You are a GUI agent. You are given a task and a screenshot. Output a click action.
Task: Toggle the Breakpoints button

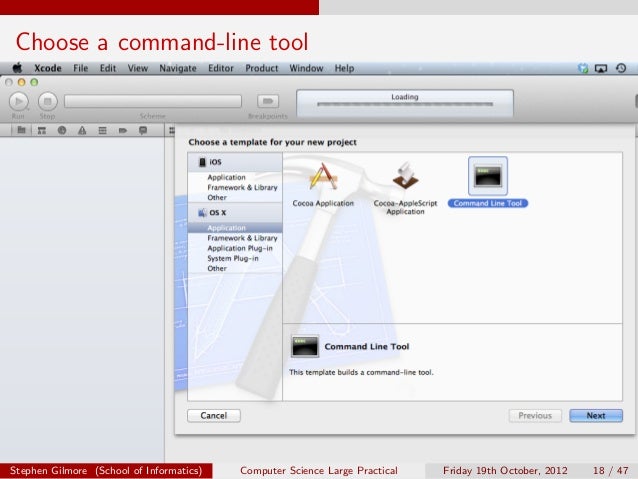(268, 101)
